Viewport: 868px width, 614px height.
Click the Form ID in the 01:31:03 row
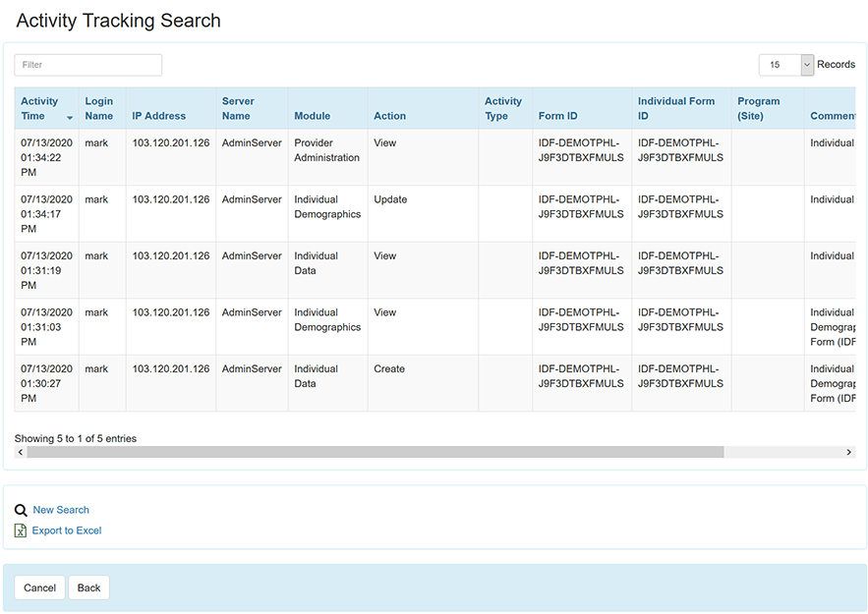click(581, 319)
